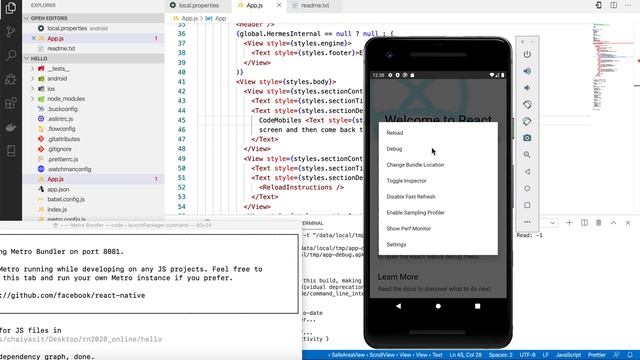
Task: Click the emulator volume up button
Action: click(527, 71)
